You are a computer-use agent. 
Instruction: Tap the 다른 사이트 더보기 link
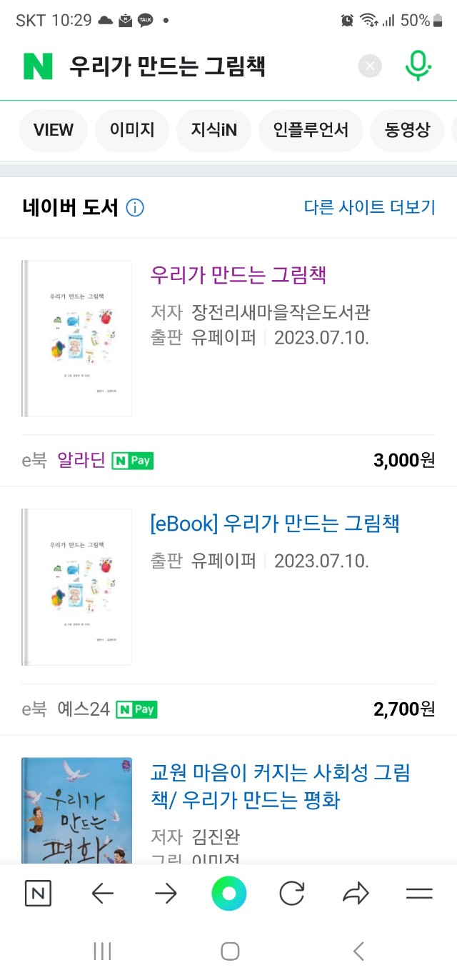(369, 207)
